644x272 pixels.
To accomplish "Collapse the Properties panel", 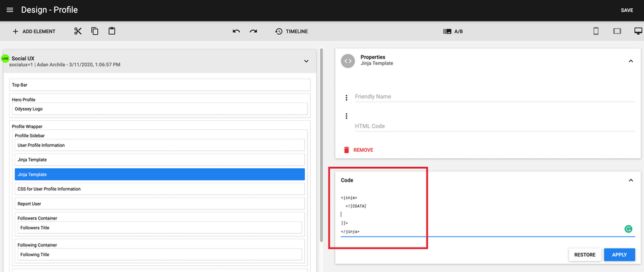I will click(631, 61).
